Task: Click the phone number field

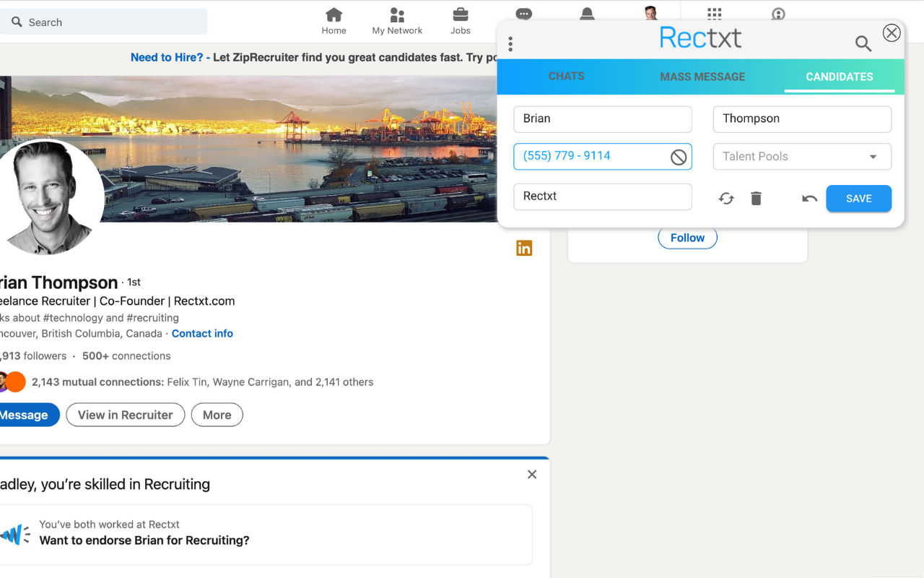Action: [603, 157]
